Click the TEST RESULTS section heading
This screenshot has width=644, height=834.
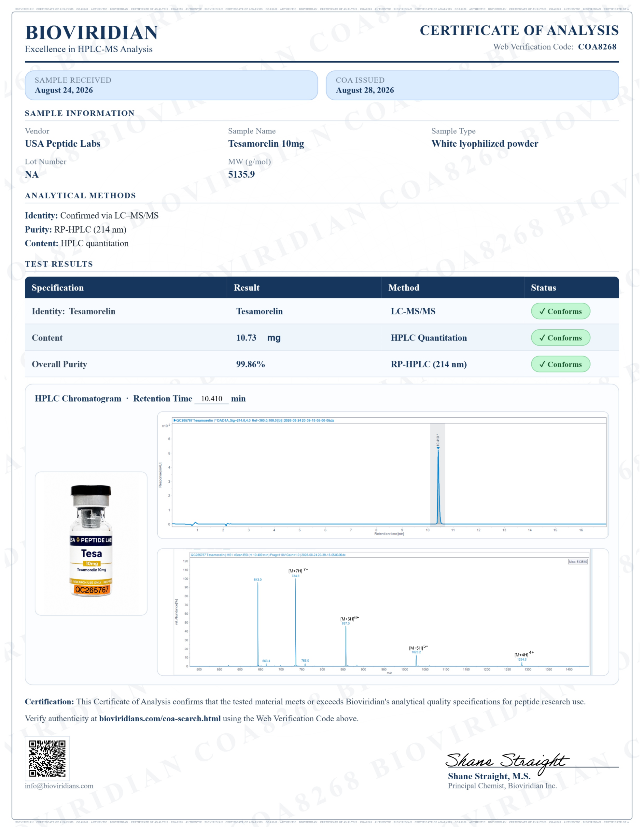(x=59, y=264)
